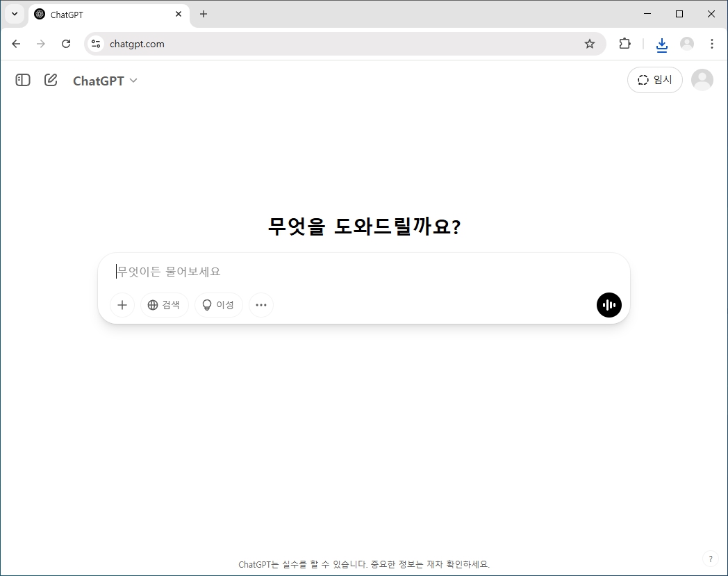The width and height of the screenshot is (728, 576).
Task: Open Chrome profile avatar
Action: [687, 44]
